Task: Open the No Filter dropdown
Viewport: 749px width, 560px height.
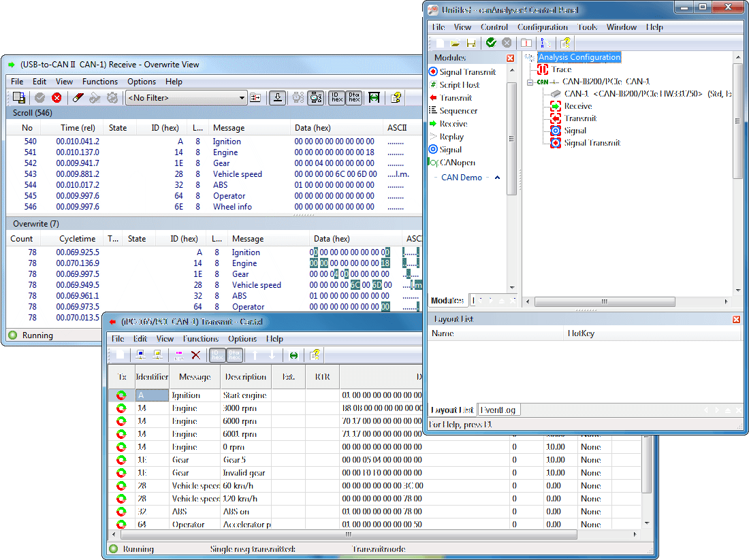Action: tap(242, 98)
